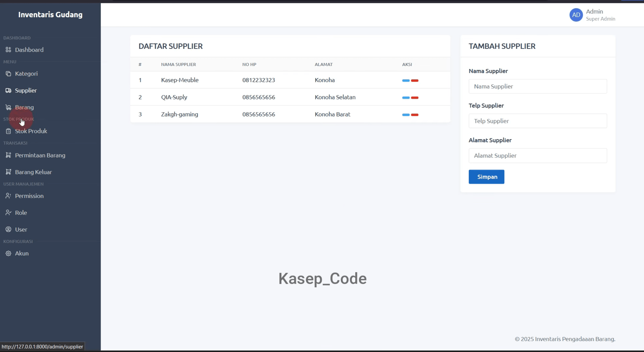Click the Konoha Selatan address cell
644x352 pixels.
[x=335, y=97]
